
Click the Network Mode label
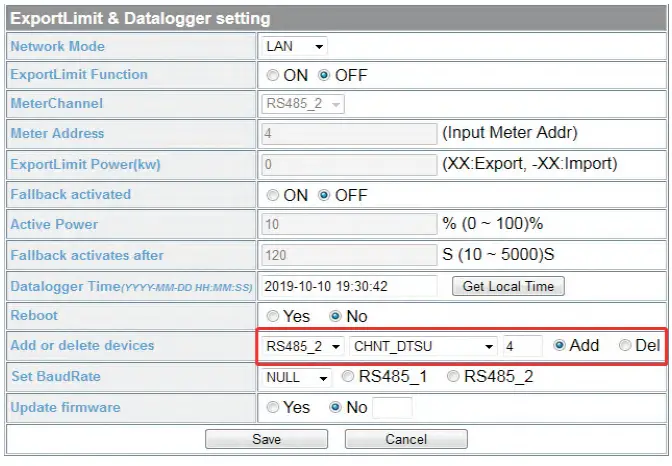point(57,46)
